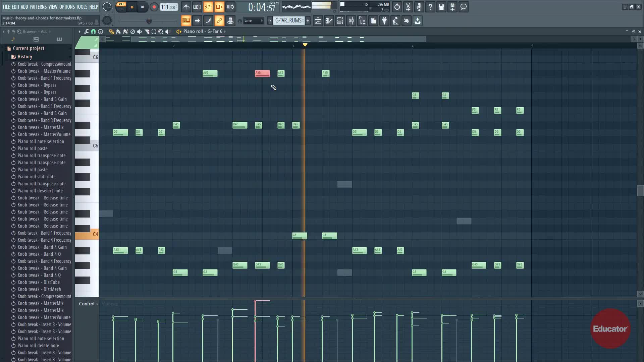Open the piano roll wrench tools menu
Viewport: 644px width, 362px height.
coord(86,32)
